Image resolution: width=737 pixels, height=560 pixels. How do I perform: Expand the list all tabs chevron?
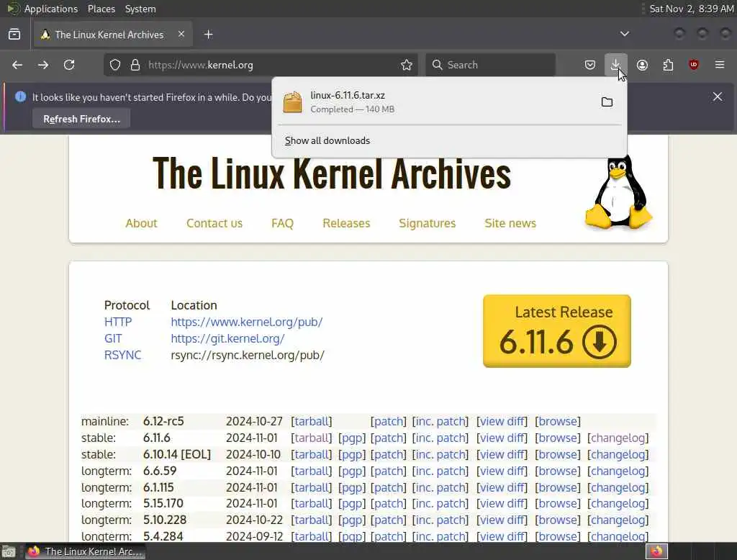625,34
